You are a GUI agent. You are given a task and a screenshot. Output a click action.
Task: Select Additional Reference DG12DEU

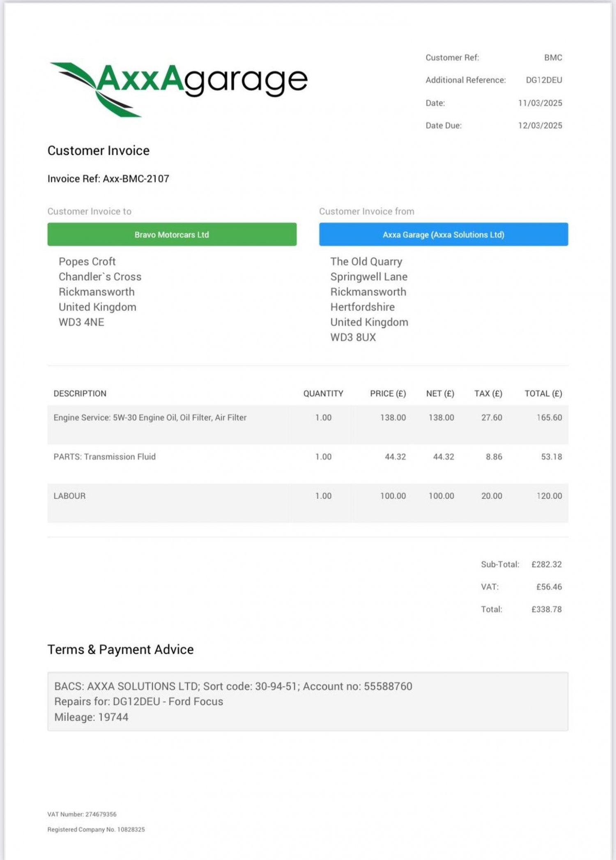point(544,80)
